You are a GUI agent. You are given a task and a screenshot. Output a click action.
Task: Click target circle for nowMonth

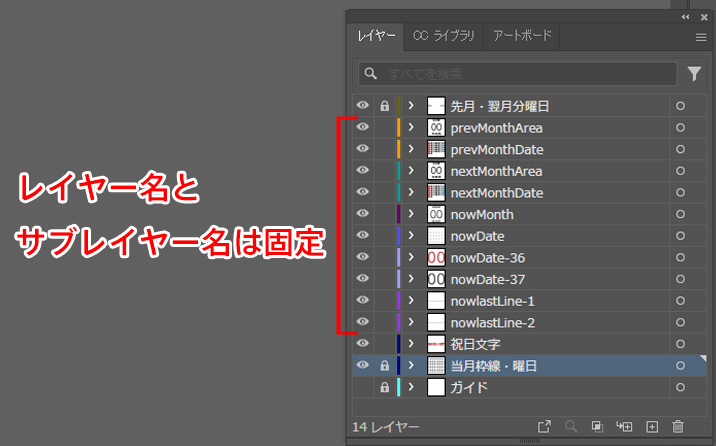[680, 214]
